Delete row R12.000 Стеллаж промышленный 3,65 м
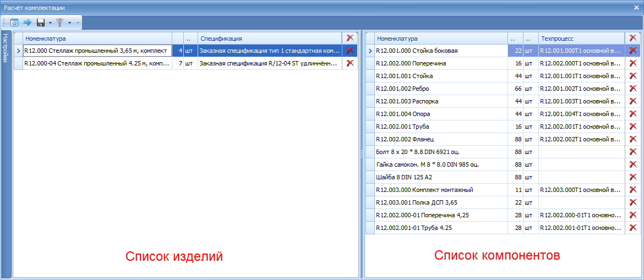The image size is (644, 280). pos(350,51)
